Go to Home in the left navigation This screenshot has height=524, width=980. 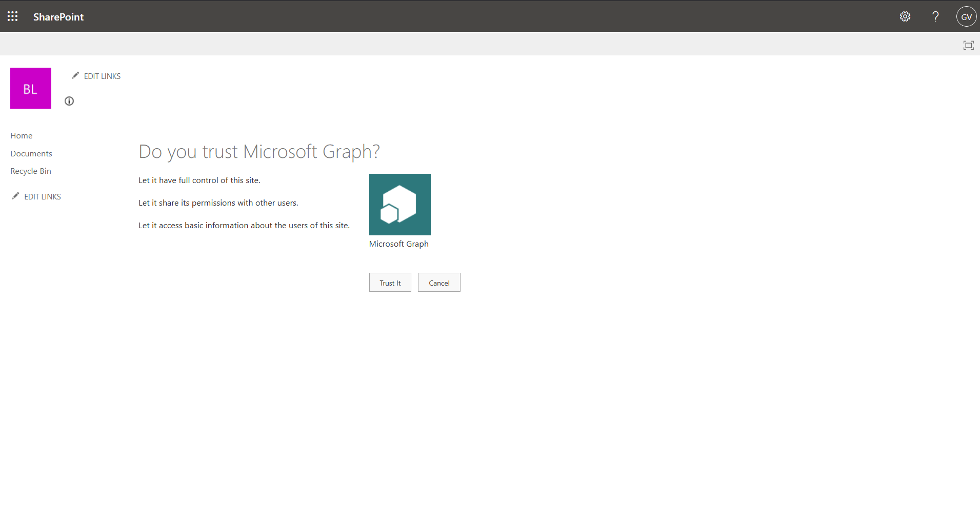22,135
